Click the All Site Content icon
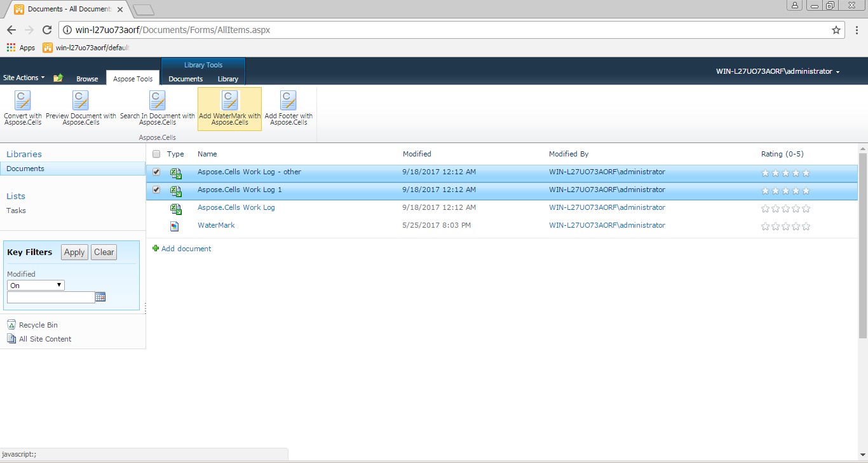The image size is (868, 463). (11, 338)
